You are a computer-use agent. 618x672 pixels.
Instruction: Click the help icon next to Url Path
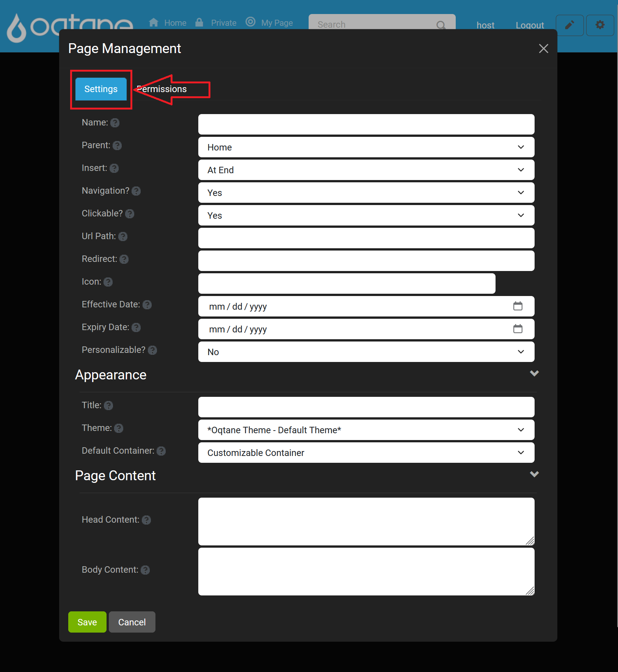click(123, 237)
